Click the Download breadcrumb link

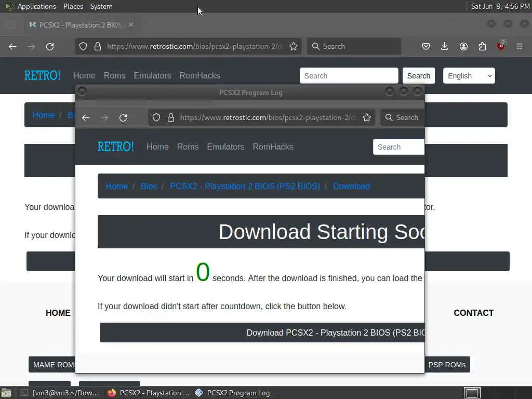352,187
